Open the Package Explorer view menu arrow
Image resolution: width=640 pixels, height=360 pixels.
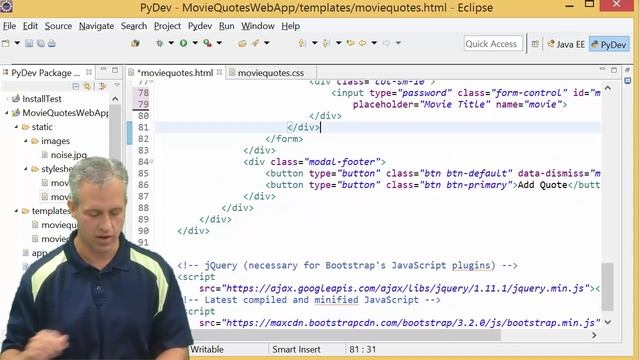117,85
